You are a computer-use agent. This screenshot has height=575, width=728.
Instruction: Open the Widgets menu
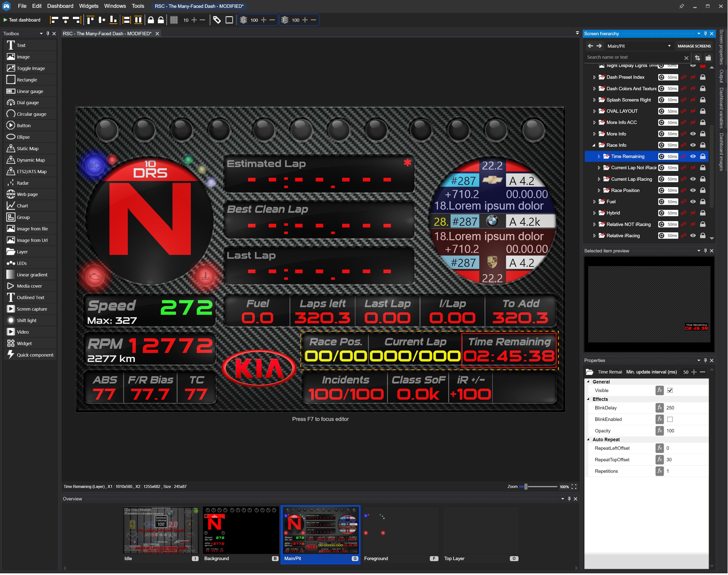point(89,6)
